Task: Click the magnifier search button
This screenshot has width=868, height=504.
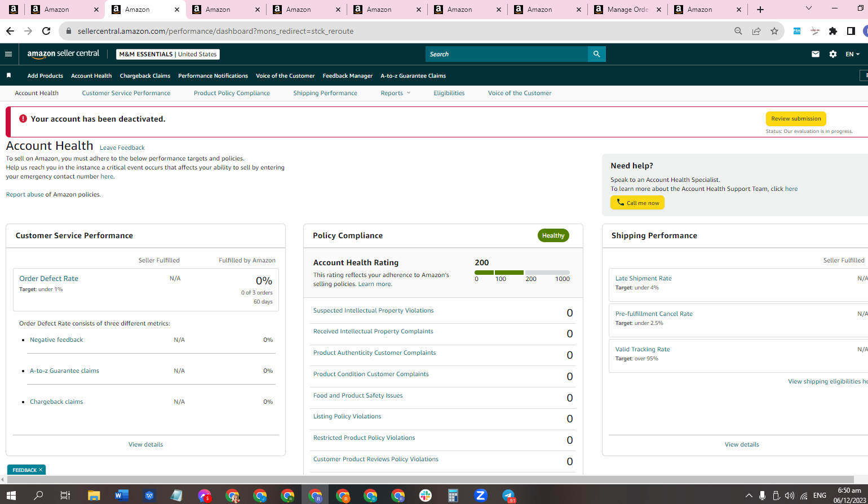Action: pyautogui.click(x=597, y=54)
